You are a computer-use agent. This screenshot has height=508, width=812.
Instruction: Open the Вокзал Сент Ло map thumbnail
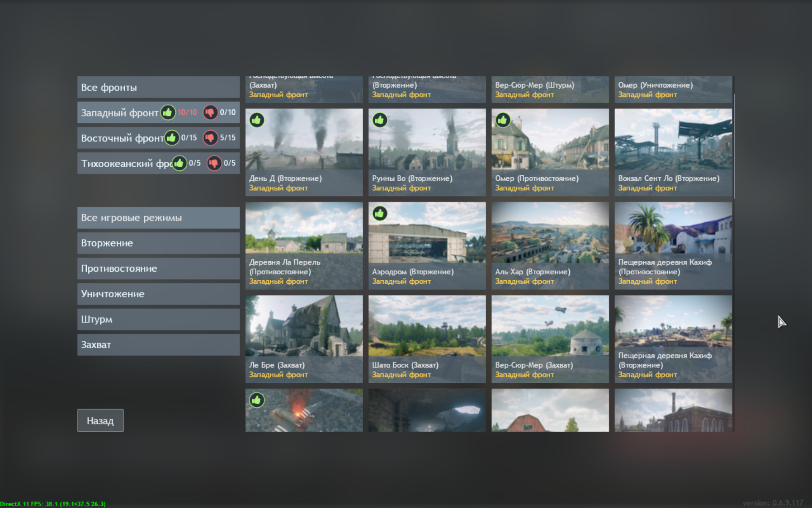pyautogui.click(x=673, y=140)
